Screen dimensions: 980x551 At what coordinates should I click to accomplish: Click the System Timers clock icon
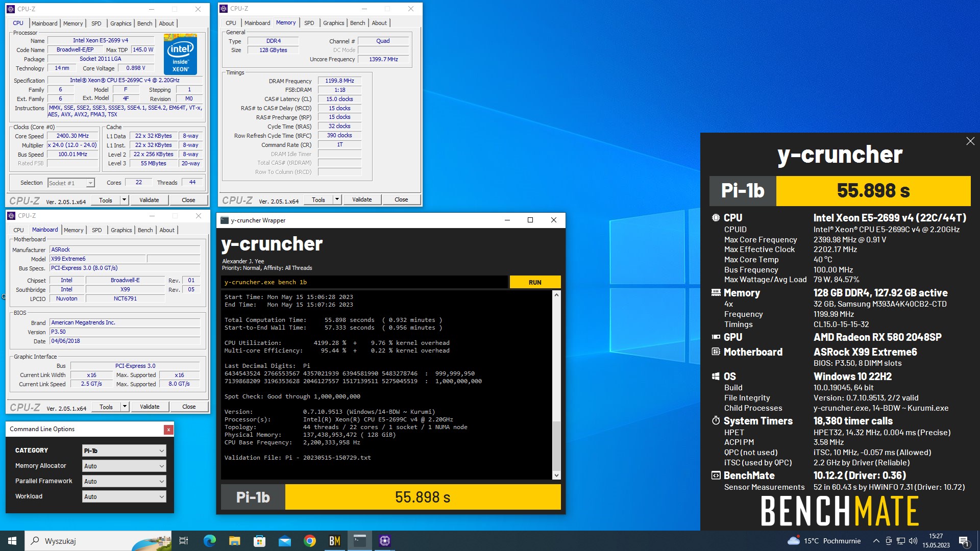pos(716,421)
